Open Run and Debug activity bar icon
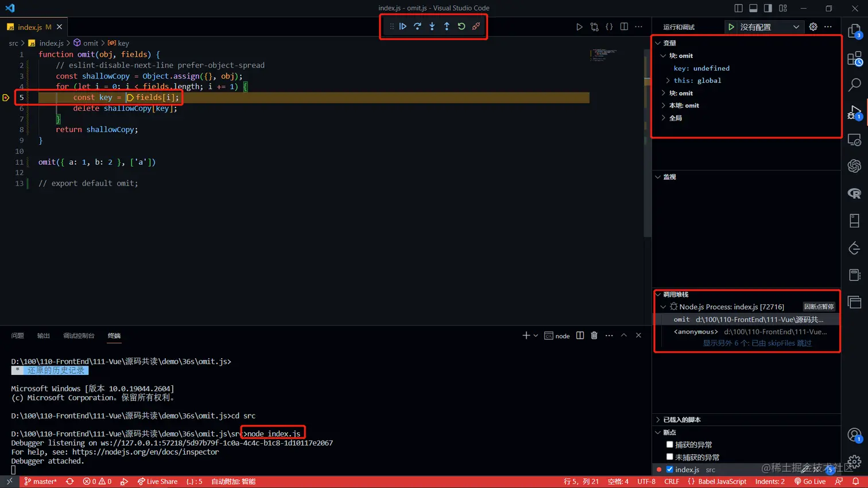 point(855,113)
